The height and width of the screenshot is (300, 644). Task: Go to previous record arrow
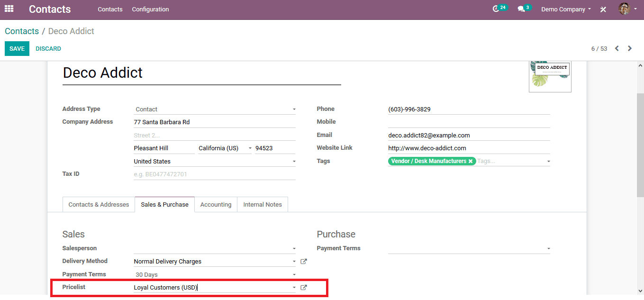tap(617, 48)
